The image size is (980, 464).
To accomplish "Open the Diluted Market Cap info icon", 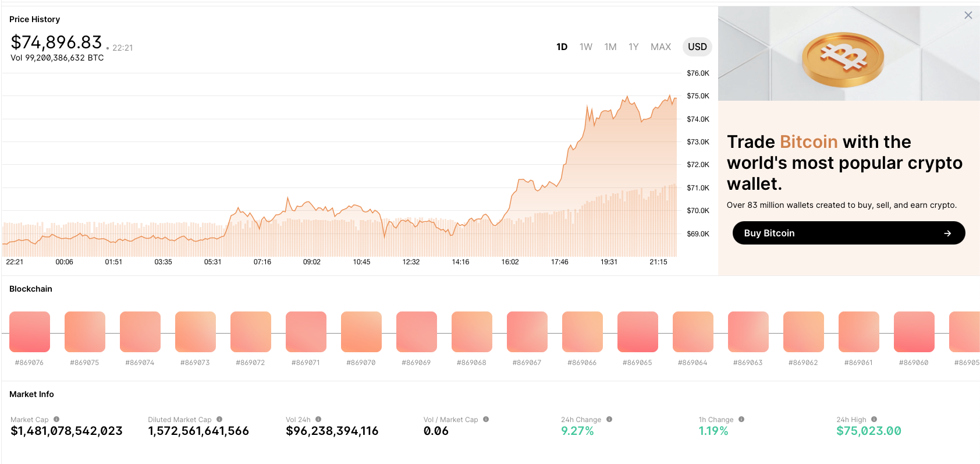I will click(x=219, y=419).
